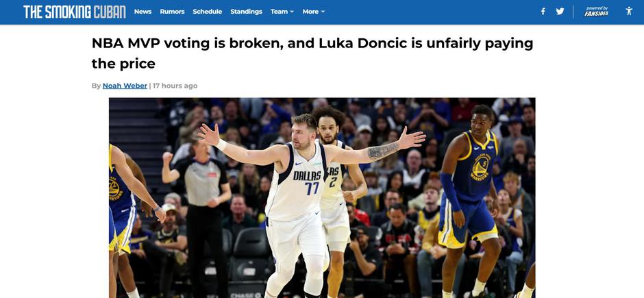The height and width of the screenshot is (298, 644).
Task: Click the caret beside More
Action: point(323,12)
